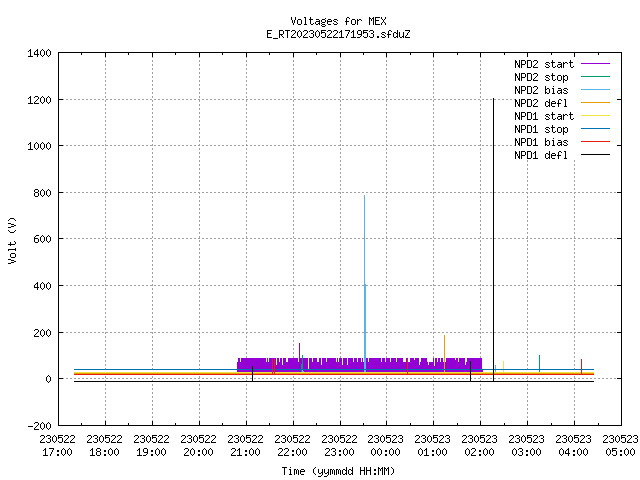The image size is (640, 480).
Task: Click the purple spike just after 22:00
Action: 299,351
